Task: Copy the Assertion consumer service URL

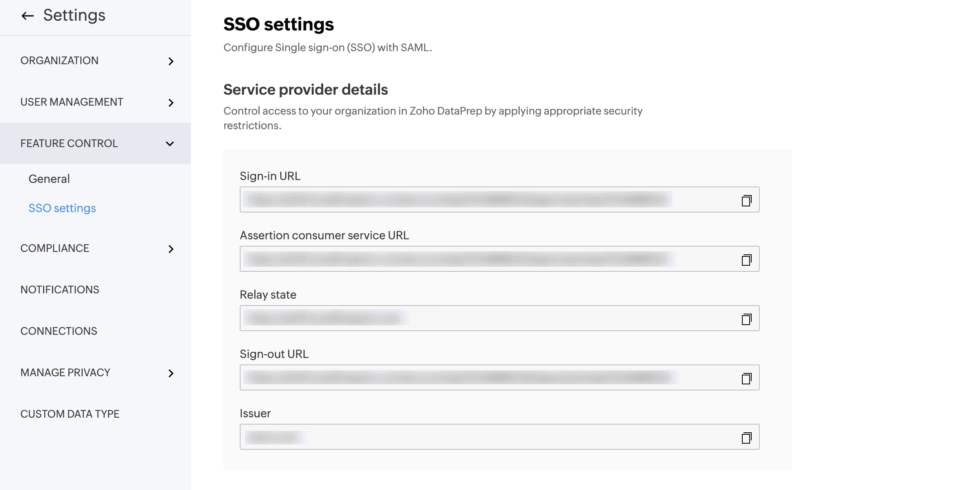Action: pos(746,260)
